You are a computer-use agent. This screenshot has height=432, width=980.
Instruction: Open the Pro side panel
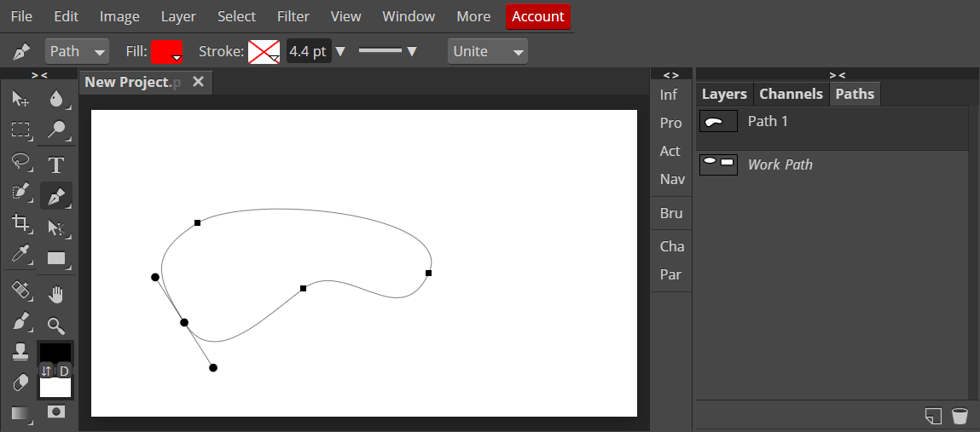pos(670,123)
